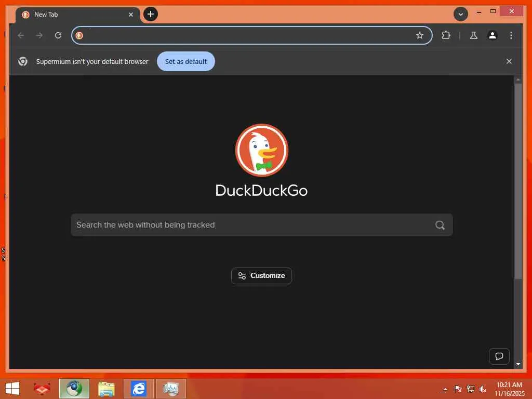Open a new tab with plus button

[151, 14]
